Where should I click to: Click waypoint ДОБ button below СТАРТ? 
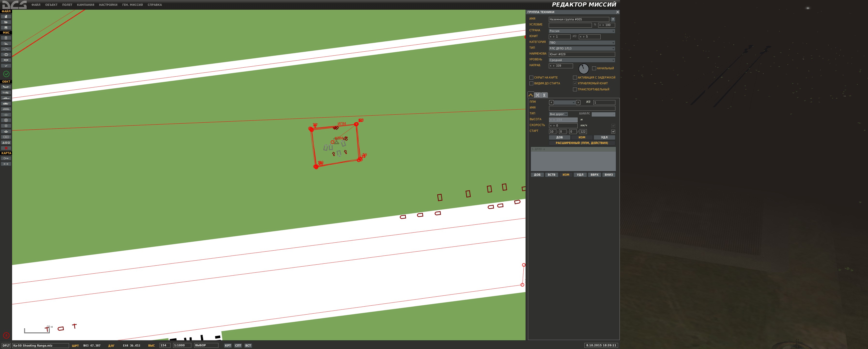[x=560, y=137]
